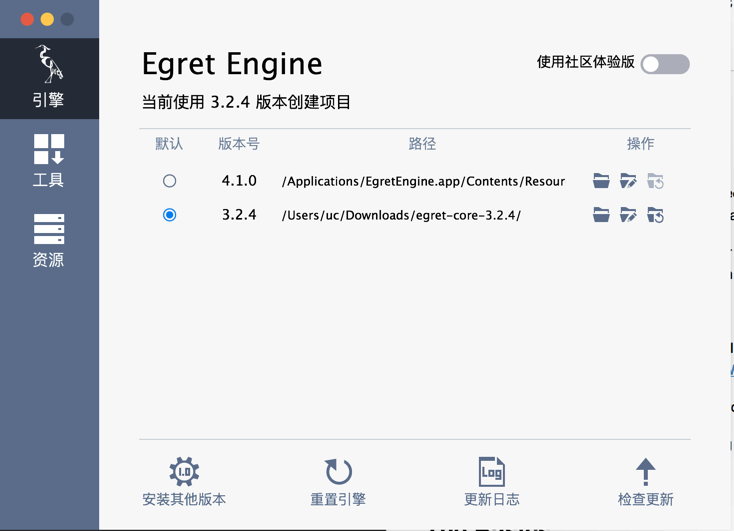This screenshot has width=734, height=531.
Task: Open folder icon for version 3.2.4
Action: pyautogui.click(x=601, y=215)
